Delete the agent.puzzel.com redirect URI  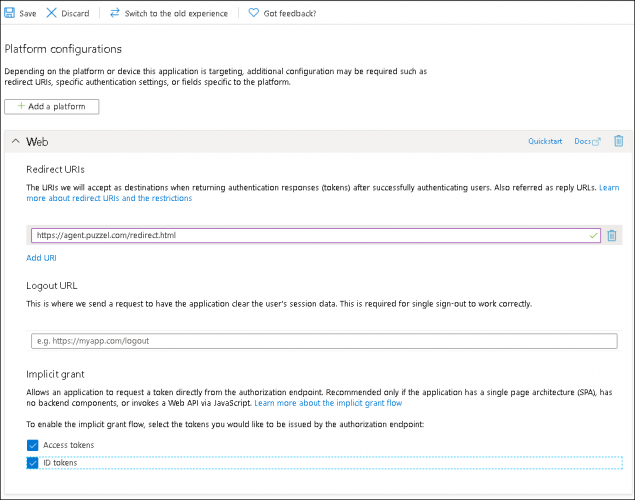tap(612, 235)
